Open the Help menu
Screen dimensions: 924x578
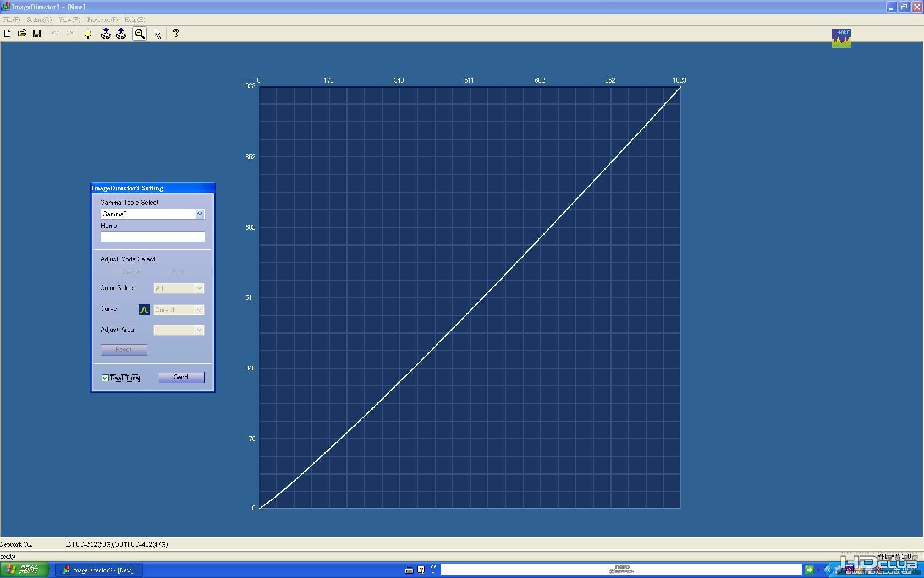135,20
